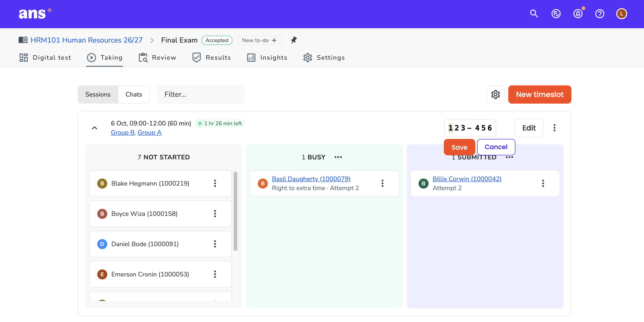Open the help question mark icon

click(600, 13)
